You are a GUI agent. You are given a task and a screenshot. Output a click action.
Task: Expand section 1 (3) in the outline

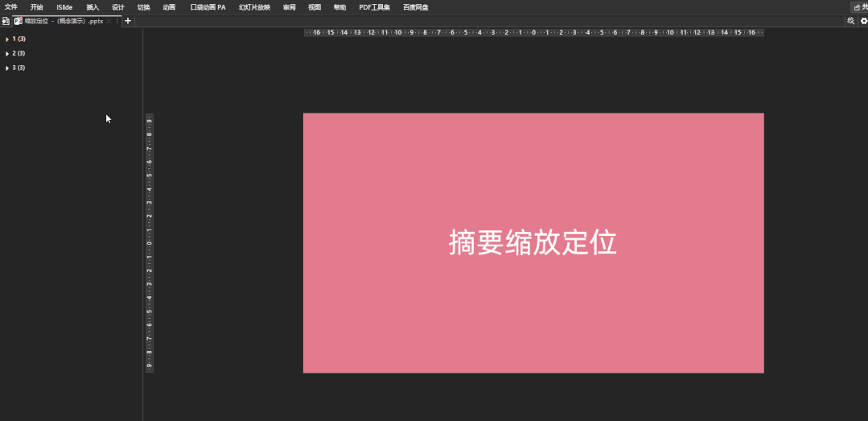(7, 39)
